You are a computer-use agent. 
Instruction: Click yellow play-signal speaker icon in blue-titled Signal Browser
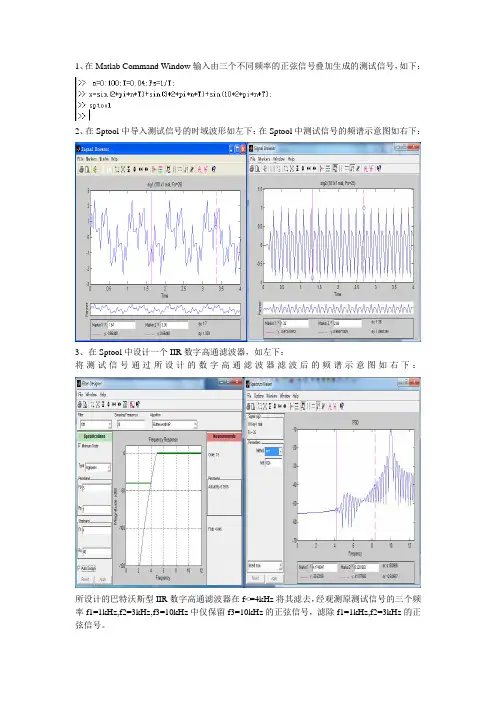[95, 169]
